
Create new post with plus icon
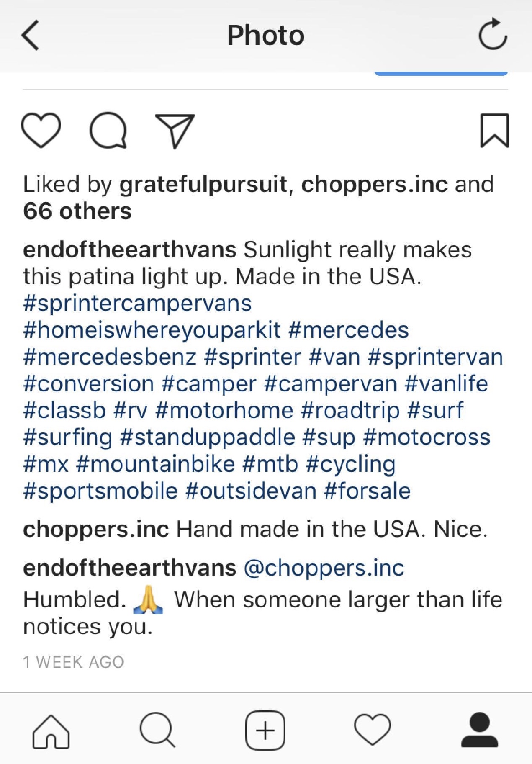(265, 731)
